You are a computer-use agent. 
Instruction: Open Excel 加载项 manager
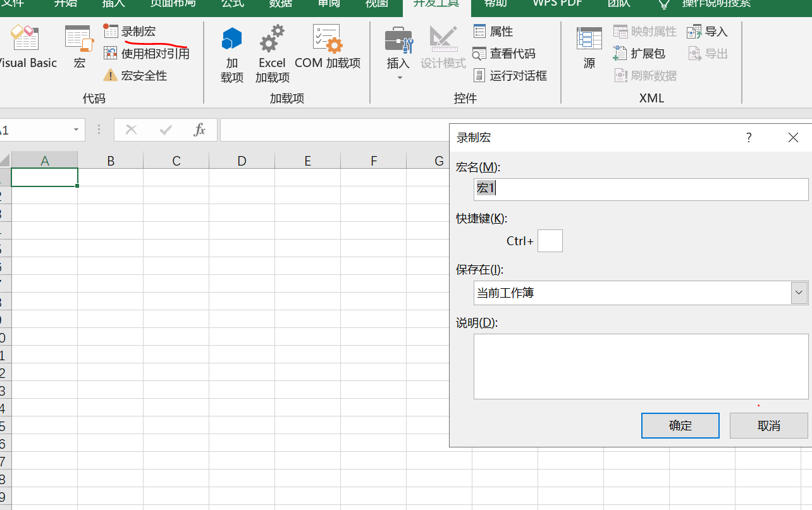pos(273,54)
